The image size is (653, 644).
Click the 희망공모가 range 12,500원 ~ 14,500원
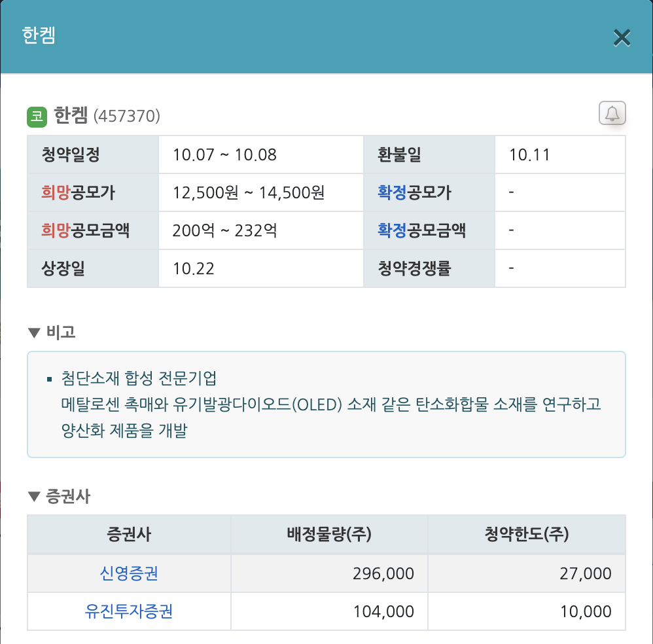point(249,193)
